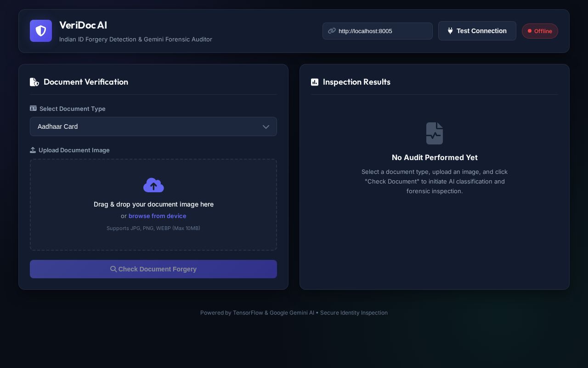Click the red Offline status dot

click(530, 31)
